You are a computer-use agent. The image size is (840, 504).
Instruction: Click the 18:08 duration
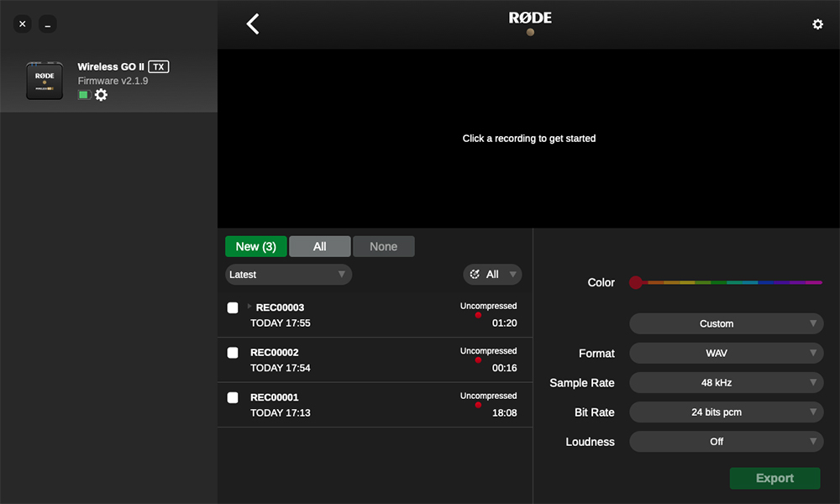pyautogui.click(x=505, y=413)
